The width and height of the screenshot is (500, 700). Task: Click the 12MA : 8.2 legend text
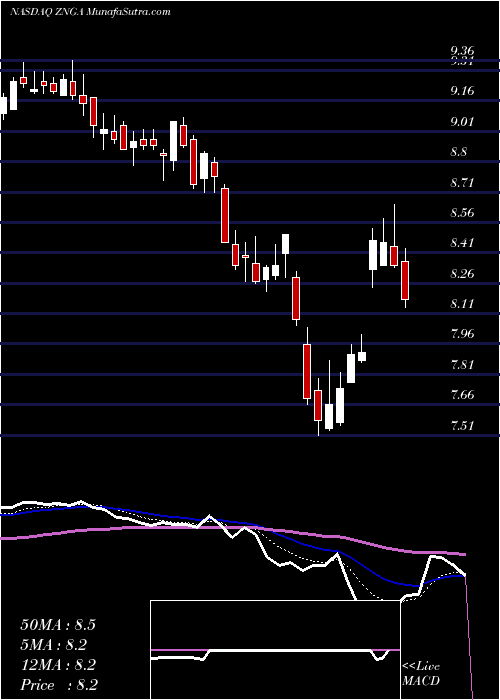[58, 665]
